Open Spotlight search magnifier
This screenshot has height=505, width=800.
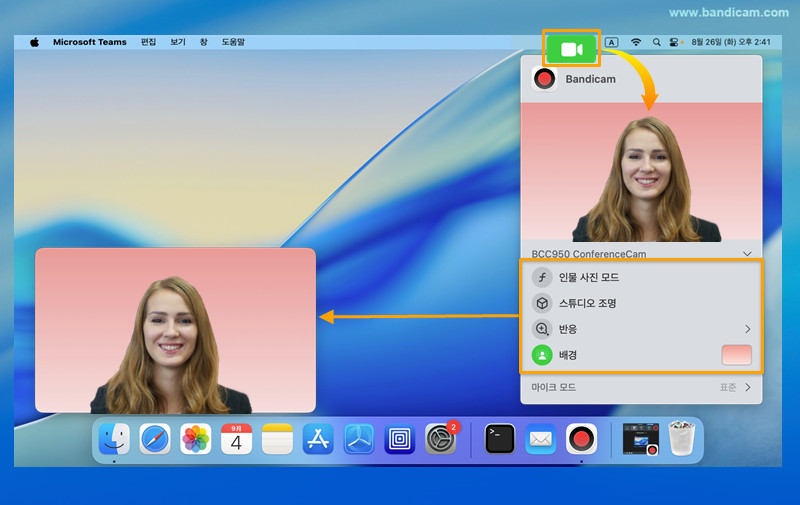657,42
